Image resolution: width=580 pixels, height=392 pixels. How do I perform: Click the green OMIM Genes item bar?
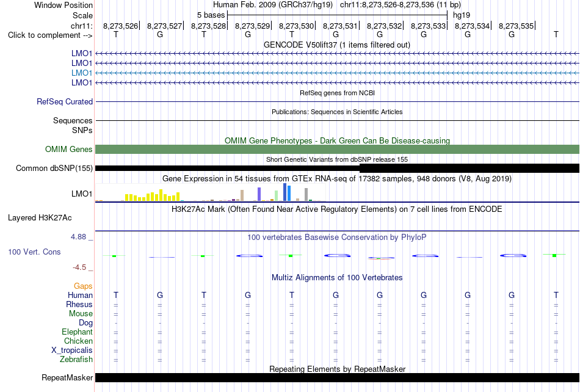pyautogui.click(x=337, y=149)
